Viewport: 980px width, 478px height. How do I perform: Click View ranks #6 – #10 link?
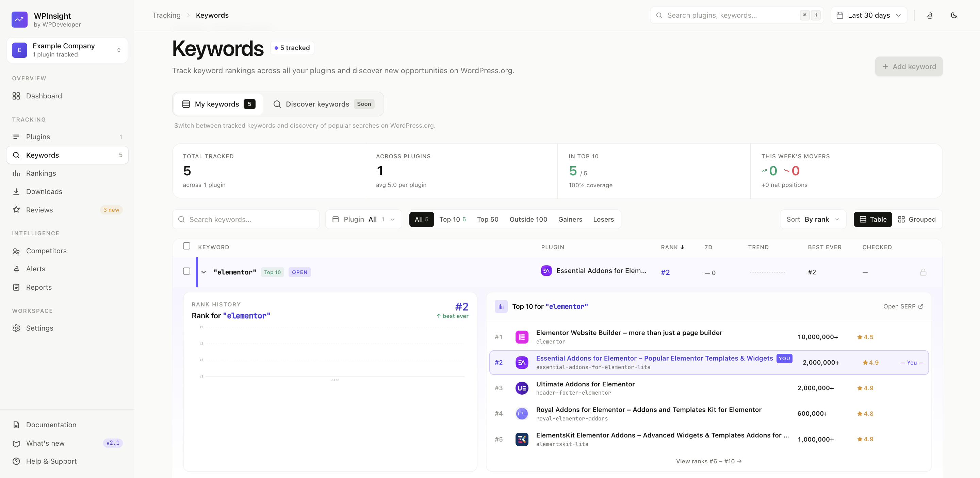pyautogui.click(x=709, y=461)
